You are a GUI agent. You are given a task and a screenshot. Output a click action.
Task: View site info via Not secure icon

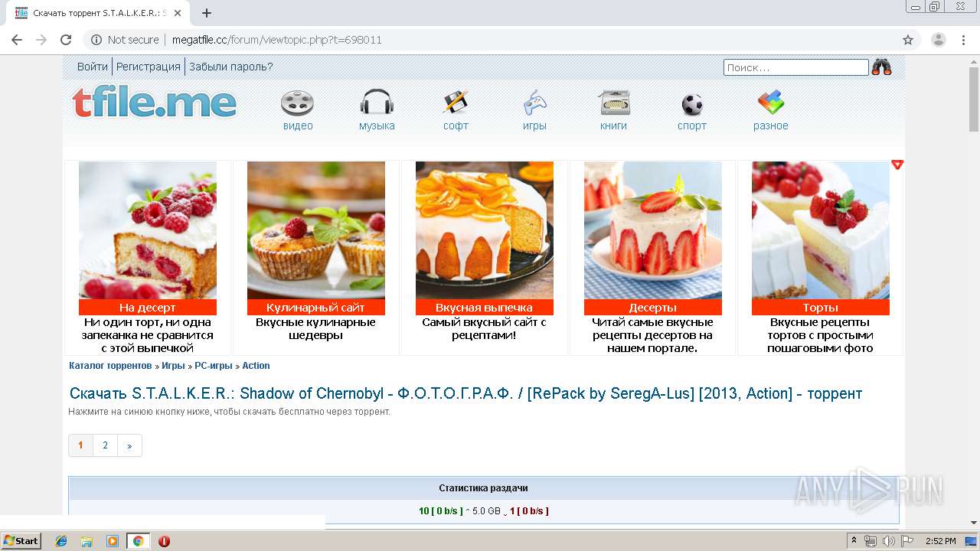pyautogui.click(x=96, y=40)
